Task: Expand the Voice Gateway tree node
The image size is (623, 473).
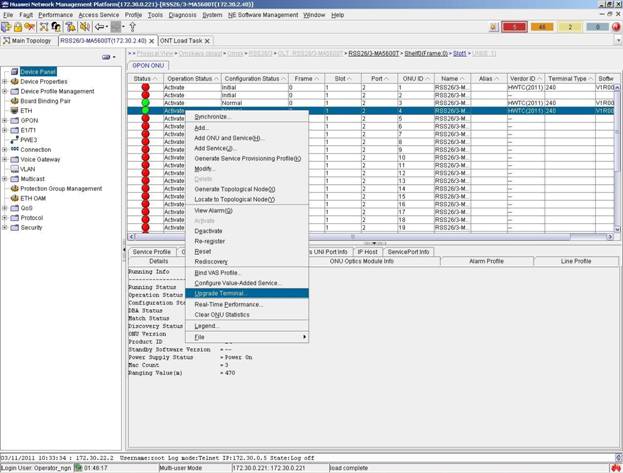Action: 5,159
